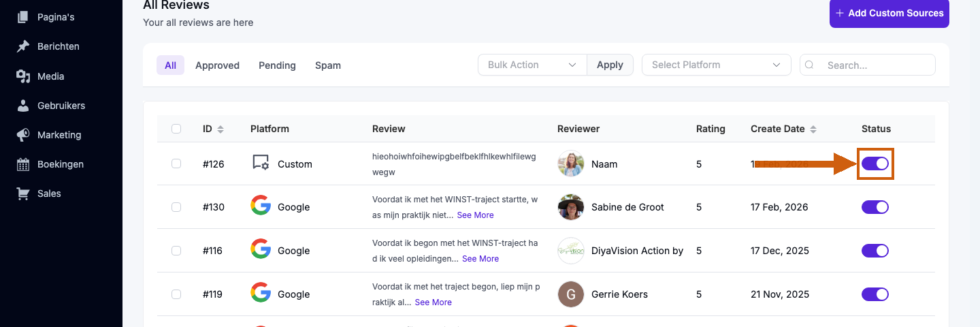Click reviewer name Gerrie Koers
The width and height of the screenshot is (980, 327).
coord(619,294)
